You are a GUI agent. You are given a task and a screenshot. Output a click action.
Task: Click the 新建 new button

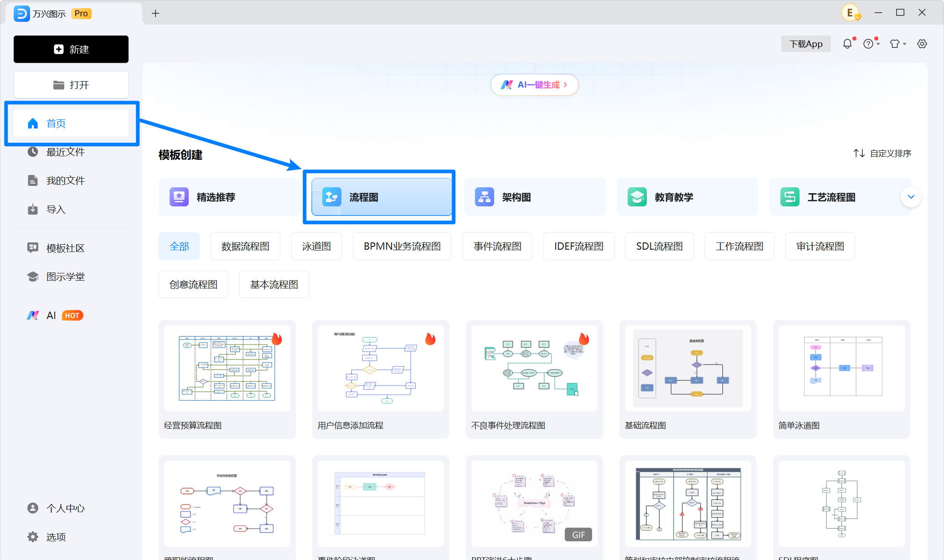[71, 49]
